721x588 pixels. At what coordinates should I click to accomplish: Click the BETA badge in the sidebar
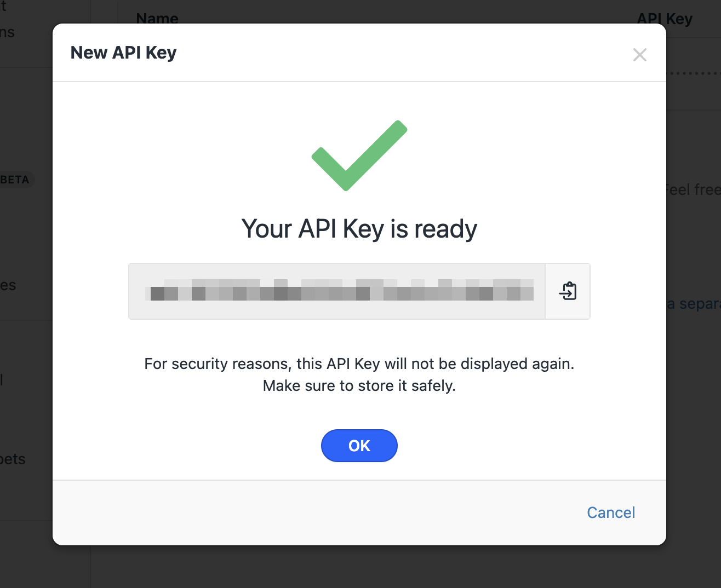coord(15,180)
